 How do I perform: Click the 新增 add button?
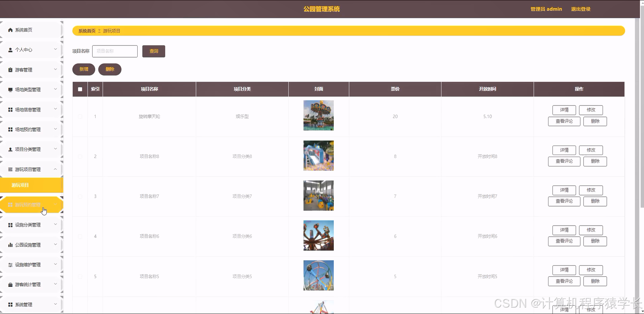pyautogui.click(x=84, y=69)
